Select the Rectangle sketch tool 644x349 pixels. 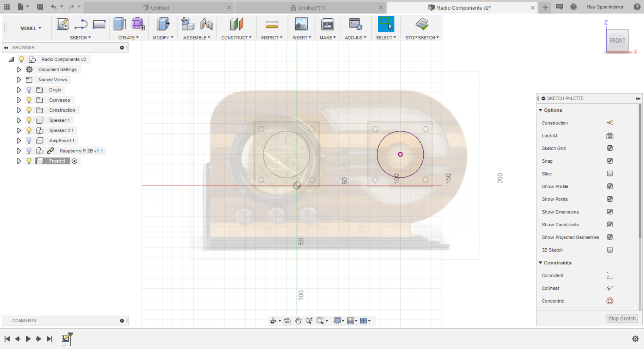pos(99,24)
